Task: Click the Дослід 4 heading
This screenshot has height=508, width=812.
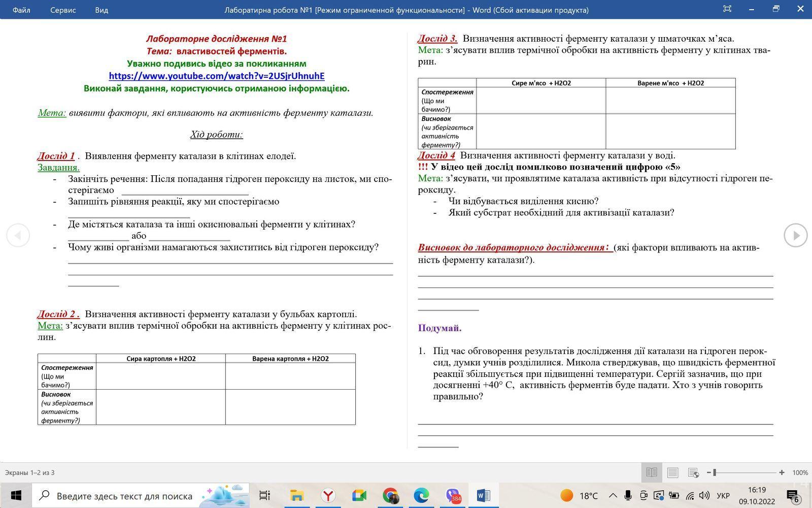Action: point(436,155)
